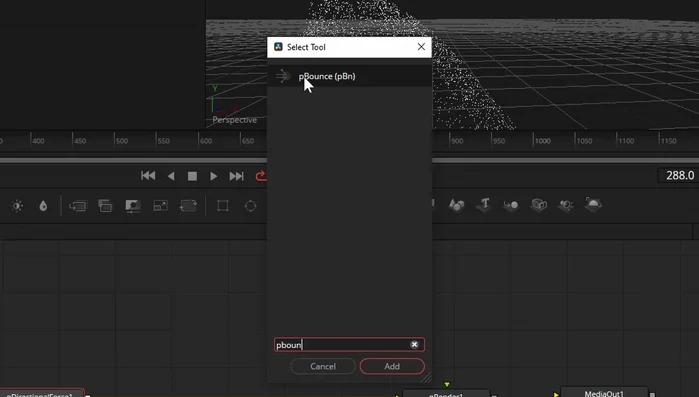
Task: Add a Brightness Contrast node from toolbar
Action: (x=17, y=206)
